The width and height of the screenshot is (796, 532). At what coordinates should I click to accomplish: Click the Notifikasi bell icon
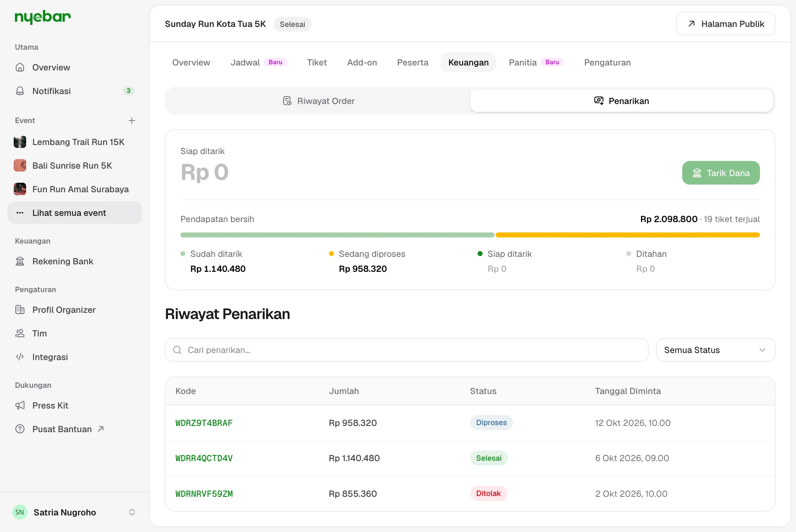[x=20, y=91]
